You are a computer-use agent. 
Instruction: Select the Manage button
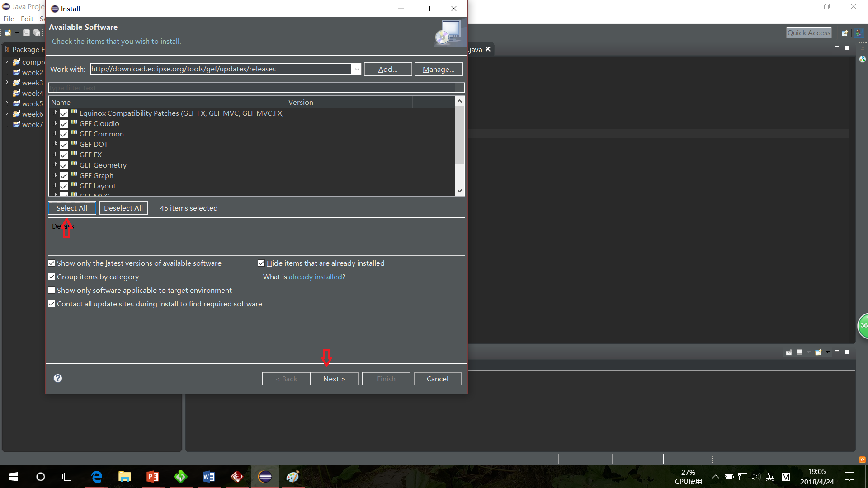[x=438, y=69]
